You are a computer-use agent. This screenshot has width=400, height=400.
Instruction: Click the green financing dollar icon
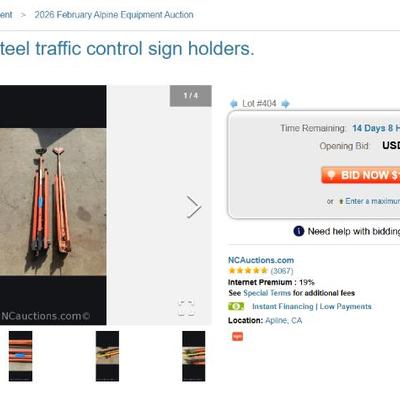[x=236, y=306]
